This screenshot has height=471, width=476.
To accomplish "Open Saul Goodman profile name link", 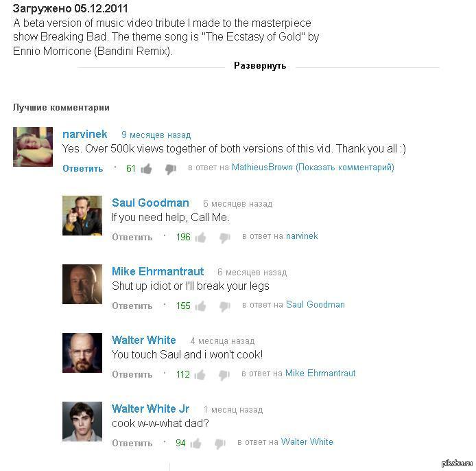I will (x=150, y=203).
